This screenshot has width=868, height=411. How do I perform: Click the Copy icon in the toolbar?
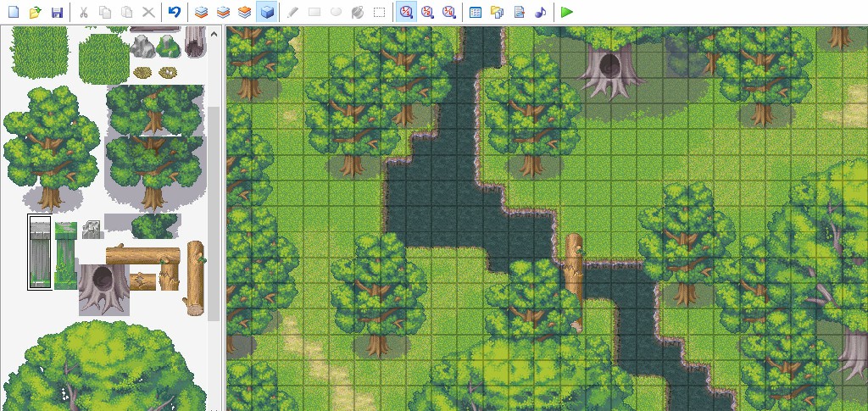pyautogui.click(x=105, y=12)
